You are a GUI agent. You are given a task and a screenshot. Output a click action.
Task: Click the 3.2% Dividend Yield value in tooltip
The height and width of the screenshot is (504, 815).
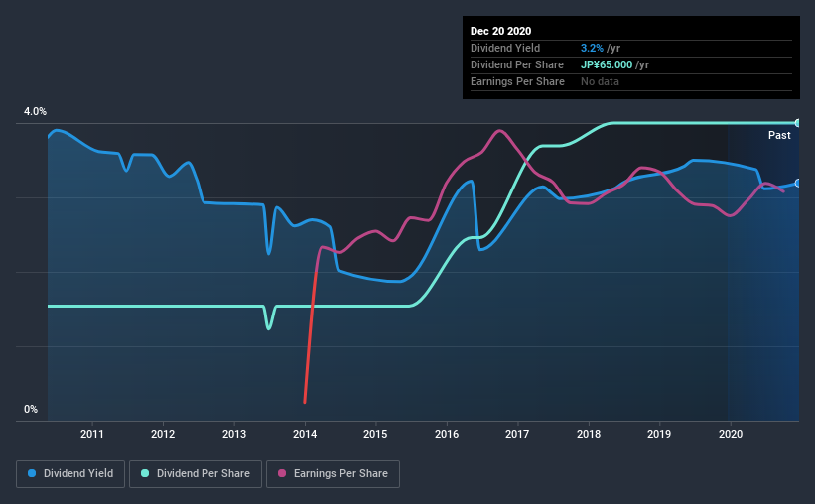point(592,48)
